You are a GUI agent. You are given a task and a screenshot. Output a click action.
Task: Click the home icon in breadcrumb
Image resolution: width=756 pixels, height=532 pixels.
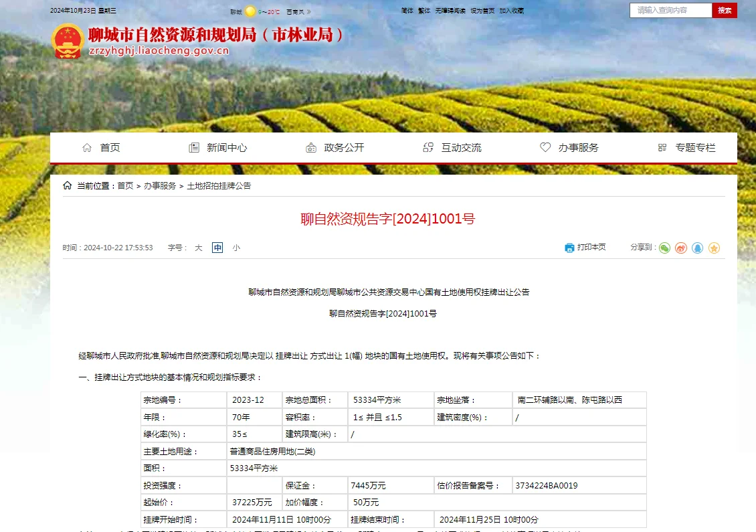[x=67, y=186]
